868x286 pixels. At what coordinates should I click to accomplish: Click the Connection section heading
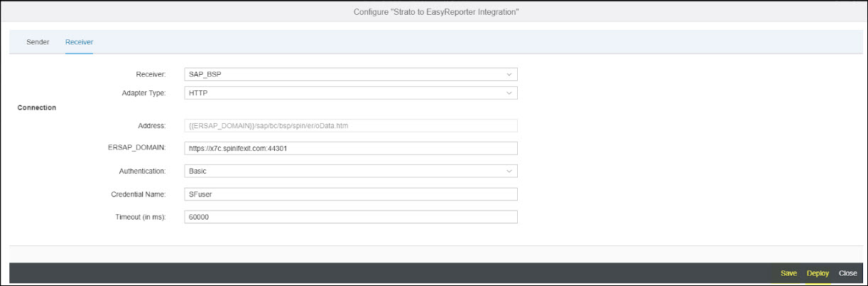point(36,107)
